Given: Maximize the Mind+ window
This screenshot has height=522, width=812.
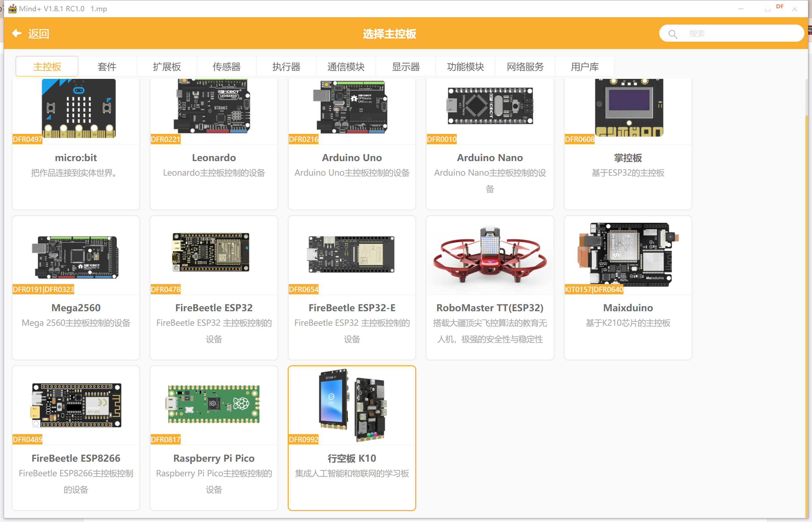Looking at the screenshot, I should (x=768, y=9).
